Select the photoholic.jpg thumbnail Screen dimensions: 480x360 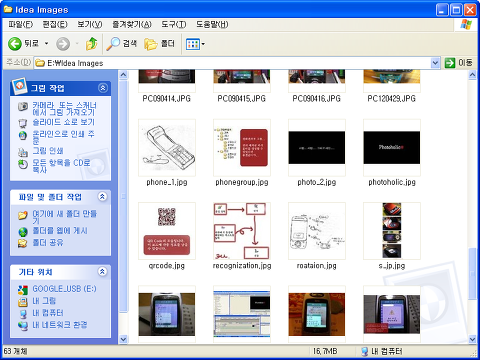[392, 148]
